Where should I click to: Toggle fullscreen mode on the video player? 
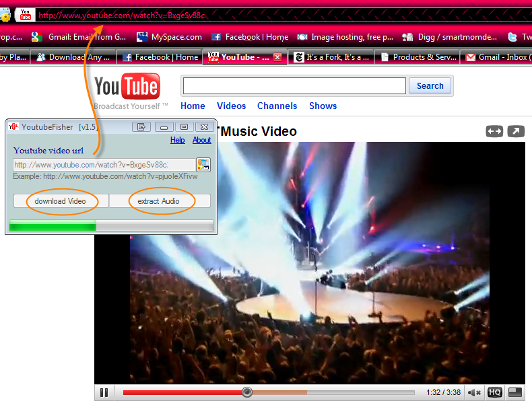tap(515, 392)
